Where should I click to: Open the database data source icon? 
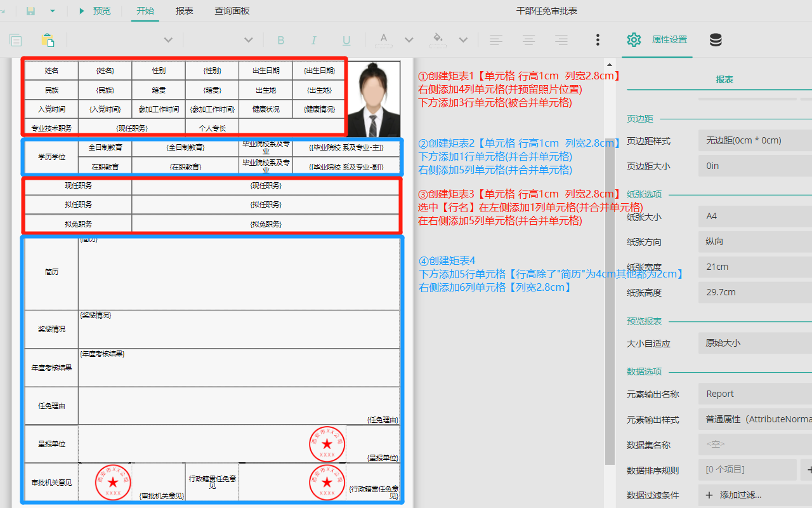(716, 40)
